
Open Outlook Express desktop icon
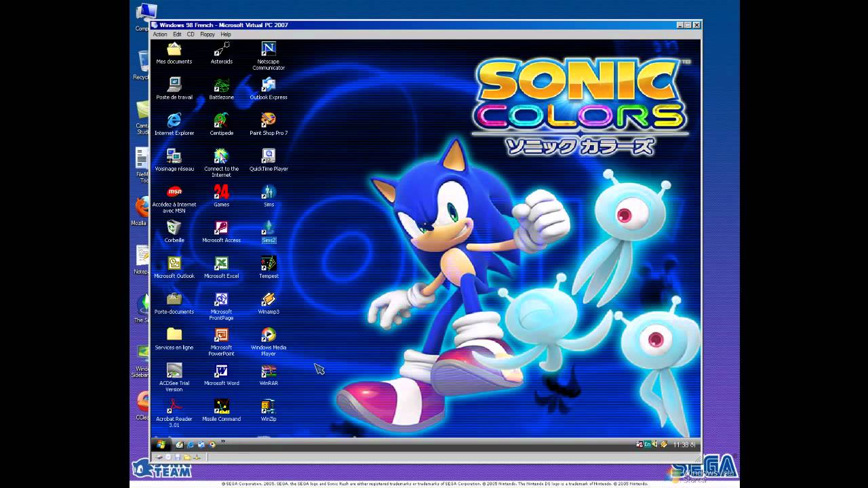[x=269, y=89]
